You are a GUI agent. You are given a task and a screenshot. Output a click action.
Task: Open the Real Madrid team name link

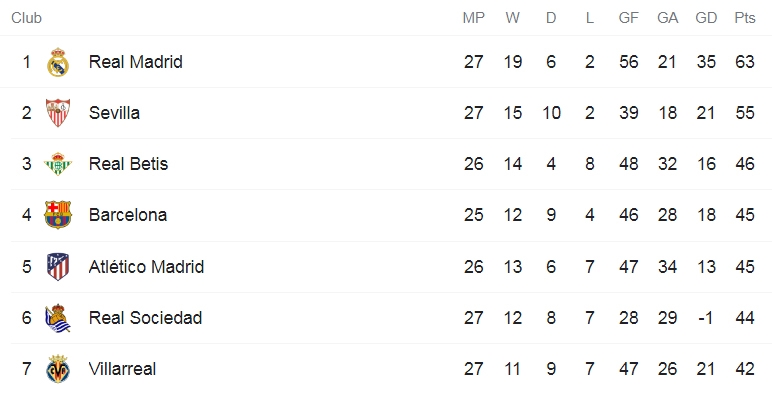pyautogui.click(x=135, y=62)
